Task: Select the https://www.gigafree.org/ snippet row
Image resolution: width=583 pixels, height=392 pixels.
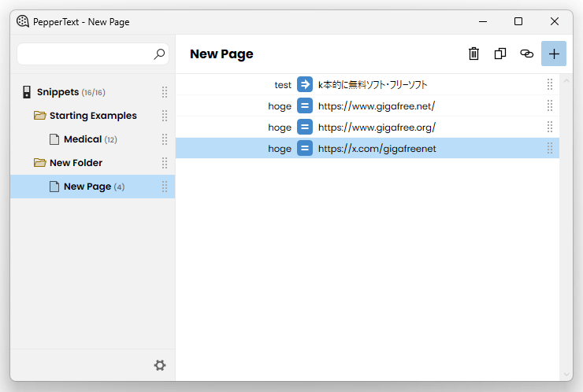Action: click(x=367, y=127)
